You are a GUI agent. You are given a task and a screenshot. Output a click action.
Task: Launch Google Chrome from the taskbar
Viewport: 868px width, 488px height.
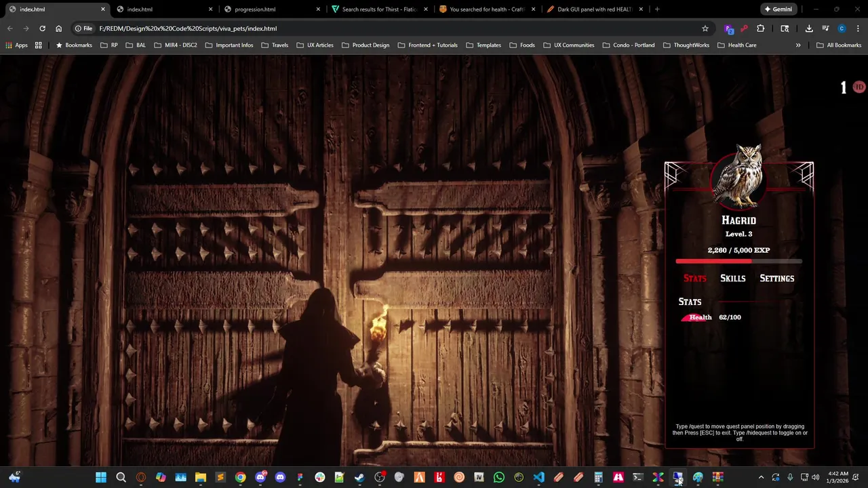240,477
